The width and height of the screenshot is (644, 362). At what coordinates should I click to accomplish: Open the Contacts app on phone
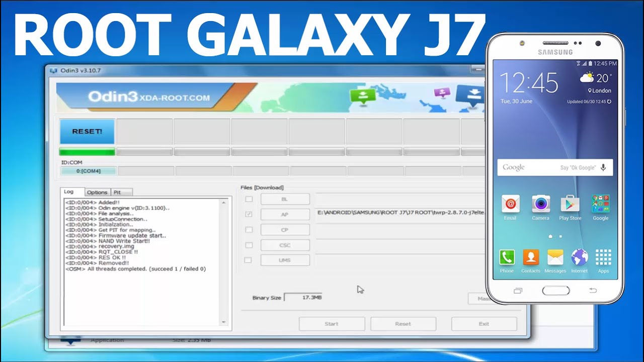[531, 260]
